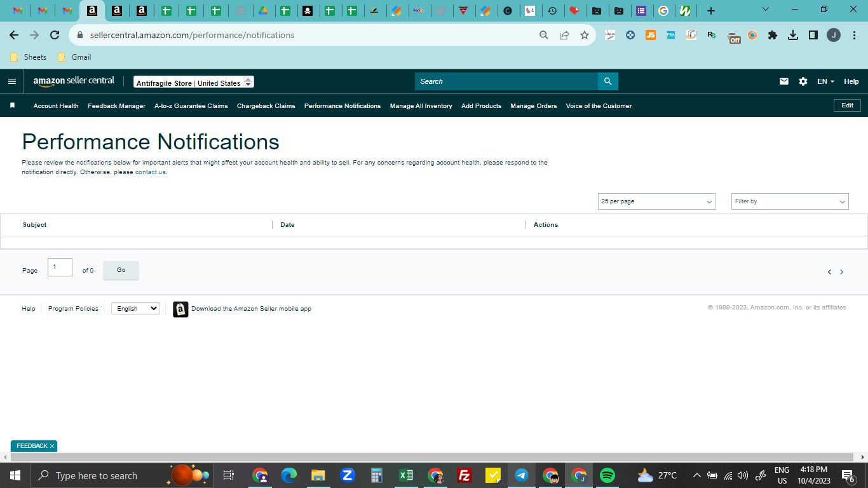Show hidden system tray icons
The width and height of the screenshot is (868, 488).
point(696,475)
